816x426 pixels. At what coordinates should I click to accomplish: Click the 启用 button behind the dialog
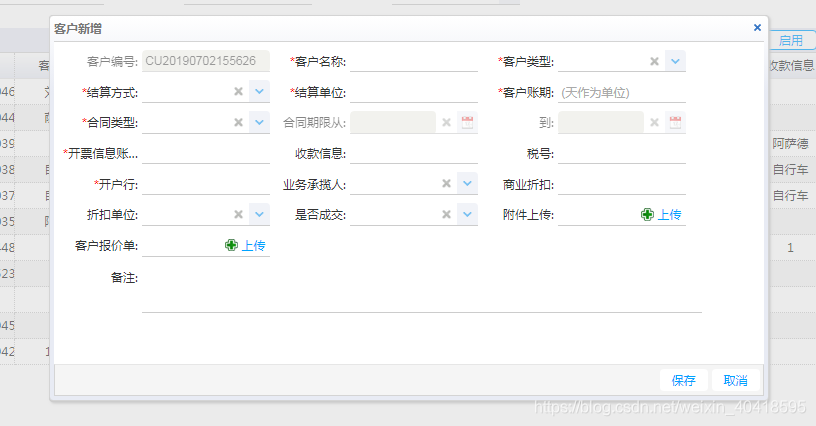(791, 41)
